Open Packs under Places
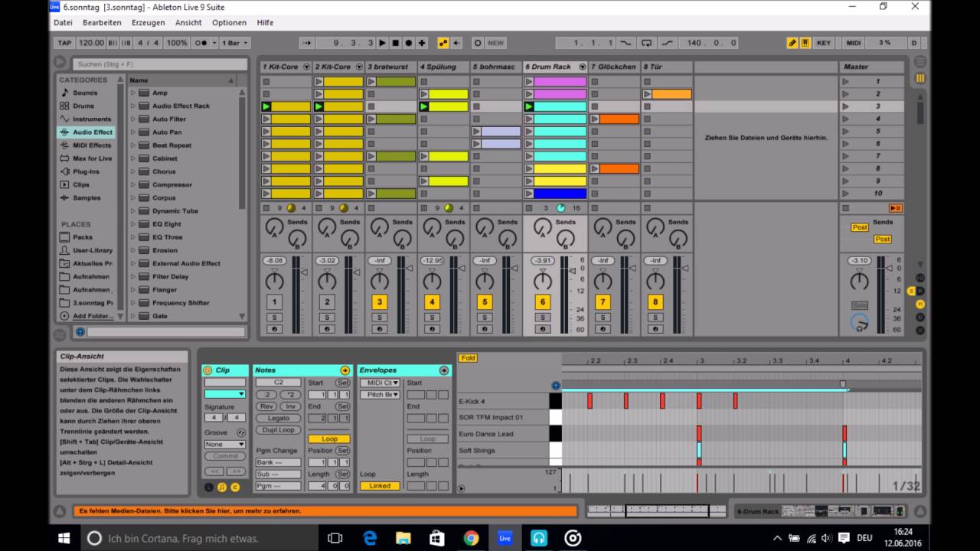Viewport: 980px width, 551px height. click(82, 237)
